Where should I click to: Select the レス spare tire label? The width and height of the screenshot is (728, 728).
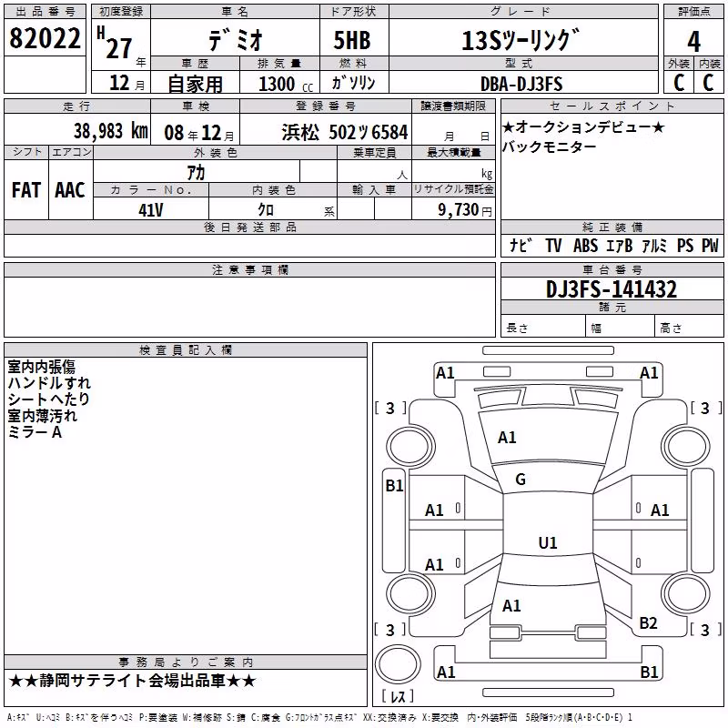click(x=398, y=695)
